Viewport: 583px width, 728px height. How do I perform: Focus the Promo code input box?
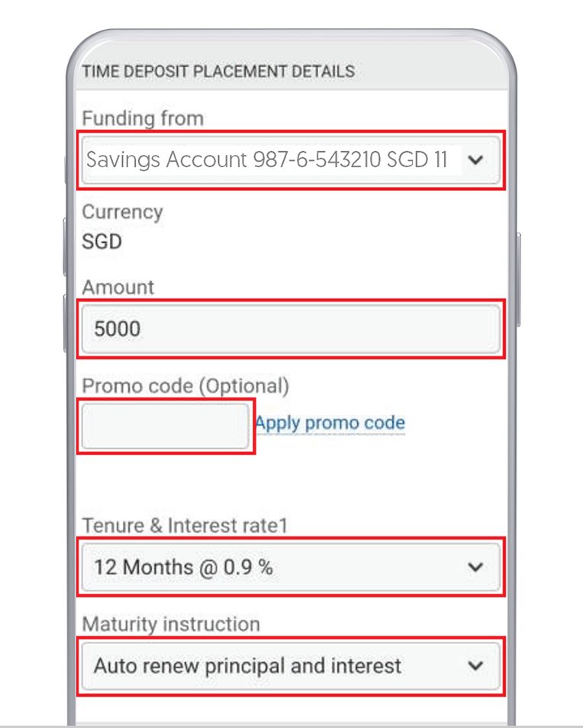[166, 426]
